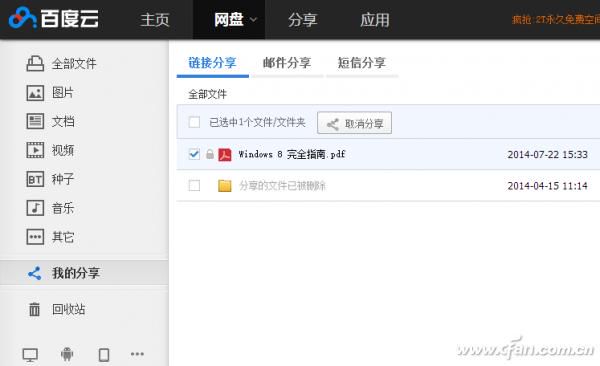Image resolution: width=600 pixels, height=366 pixels.
Task: Click the 我的分享 share icon
Action: (34, 273)
